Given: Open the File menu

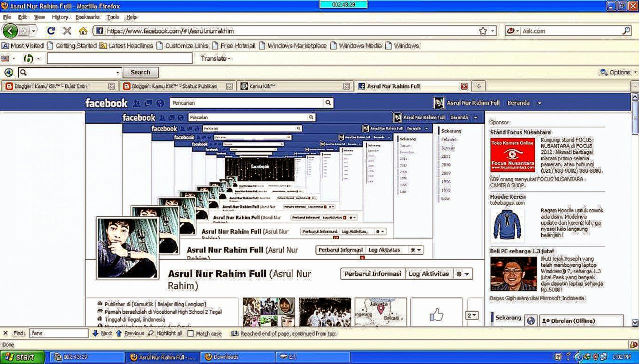Looking at the screenshot, I should coord(7,17).
